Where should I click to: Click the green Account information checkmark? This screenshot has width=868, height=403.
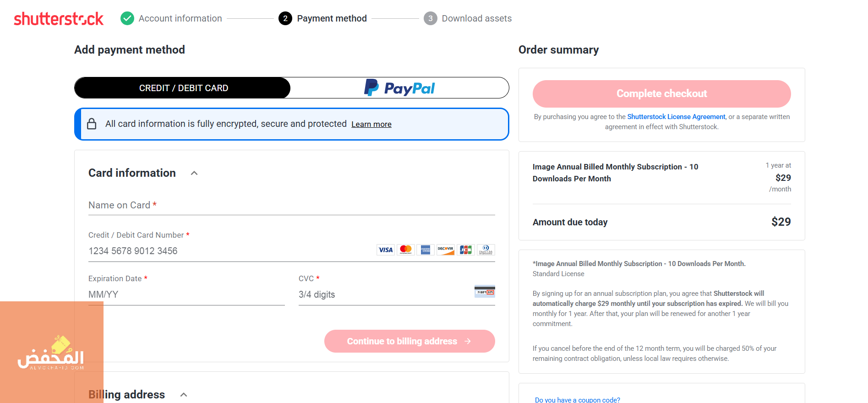(x=127, y=18)
